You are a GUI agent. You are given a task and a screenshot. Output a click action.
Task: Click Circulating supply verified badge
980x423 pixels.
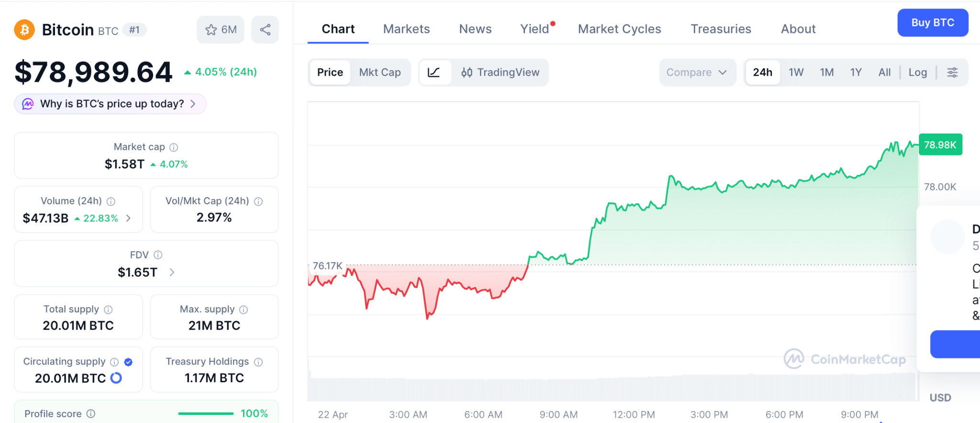128,362
